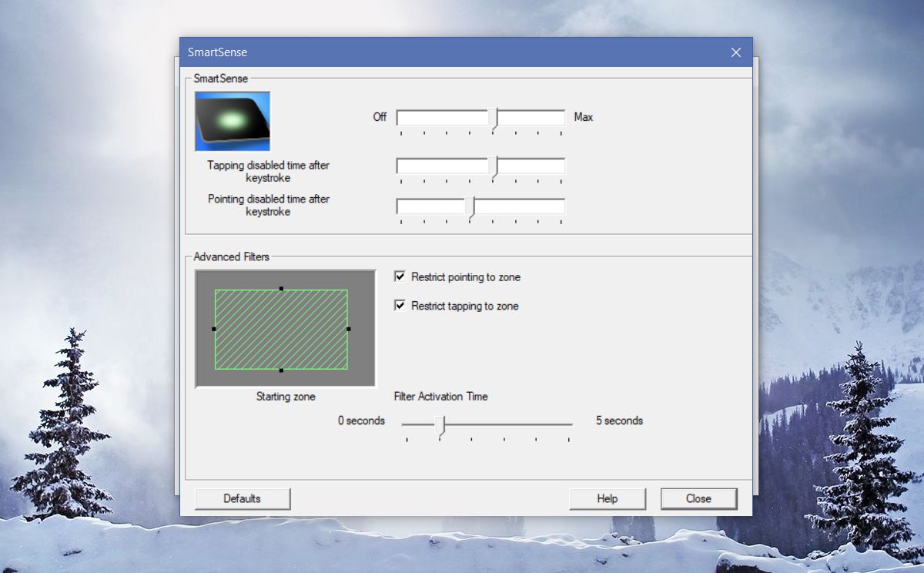Click 'Tapping disabled time after keystroke' label

[269, 172]
